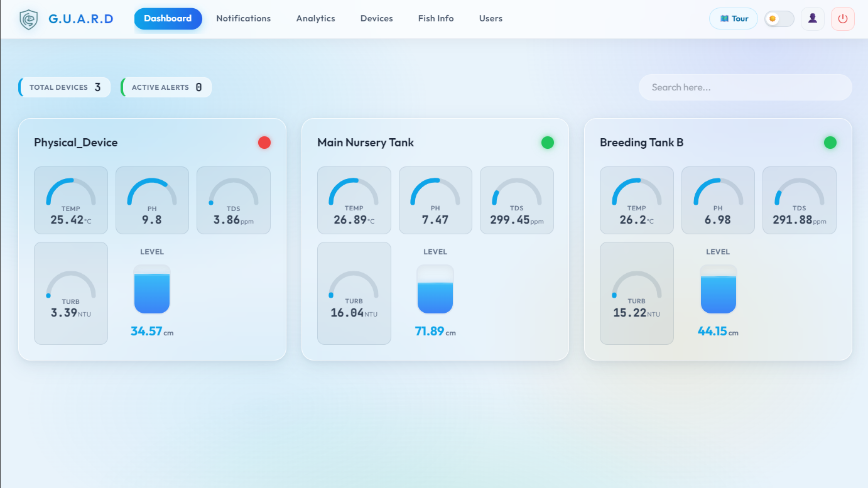Open the Notifications tab
This screenshot has width=868, height=488.
[x=244, y=19]
